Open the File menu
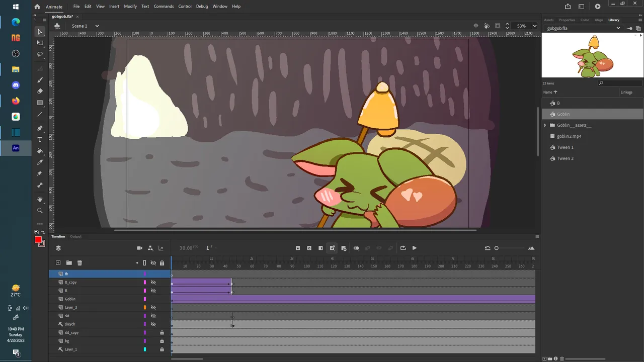The image size is (644, 362). 76,7
